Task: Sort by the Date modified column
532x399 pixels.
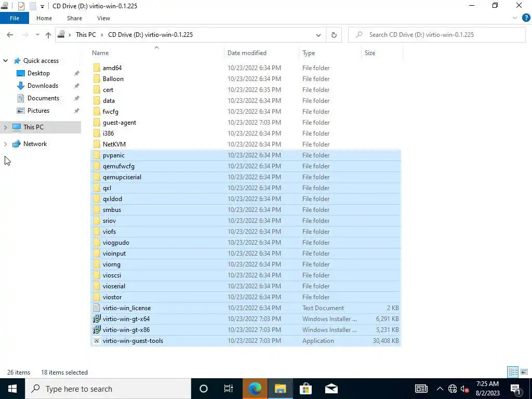Action: click(x=262, y=53)
